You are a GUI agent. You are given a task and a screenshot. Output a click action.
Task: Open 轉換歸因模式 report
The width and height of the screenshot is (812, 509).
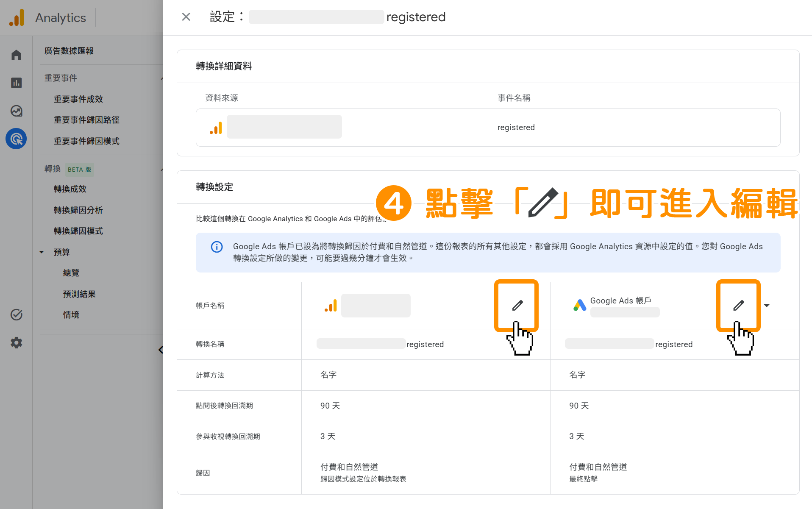point(78,231)
